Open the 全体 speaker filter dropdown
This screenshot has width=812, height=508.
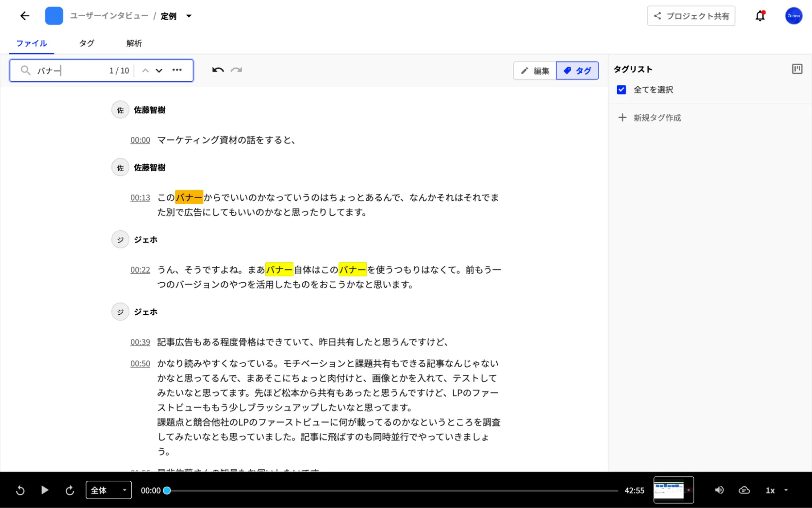click(x=109, y=490)
